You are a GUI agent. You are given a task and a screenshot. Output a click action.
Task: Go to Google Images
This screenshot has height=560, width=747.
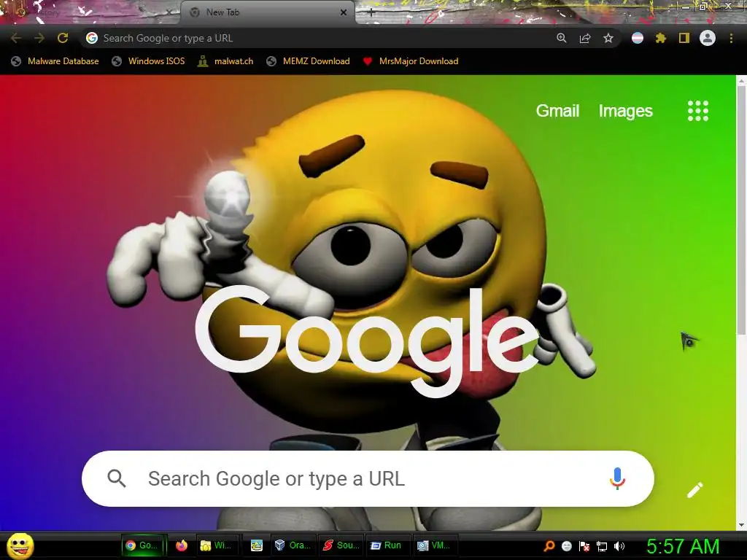pyautogui.click(x=625, y=111)
